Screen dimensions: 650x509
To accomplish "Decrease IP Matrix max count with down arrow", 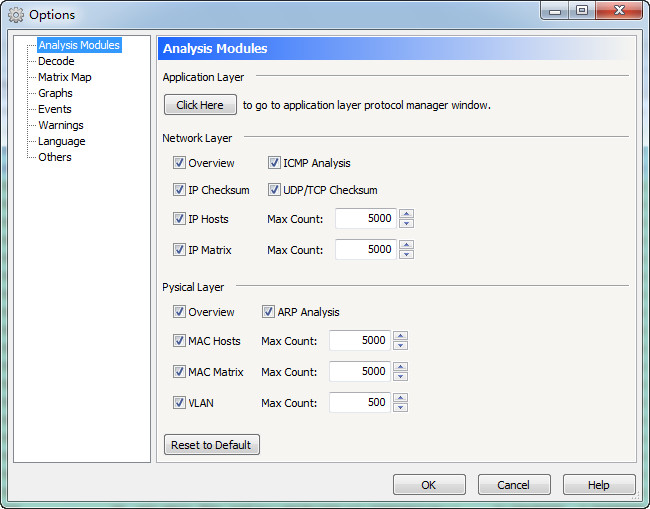I will (x=406, y=255).
